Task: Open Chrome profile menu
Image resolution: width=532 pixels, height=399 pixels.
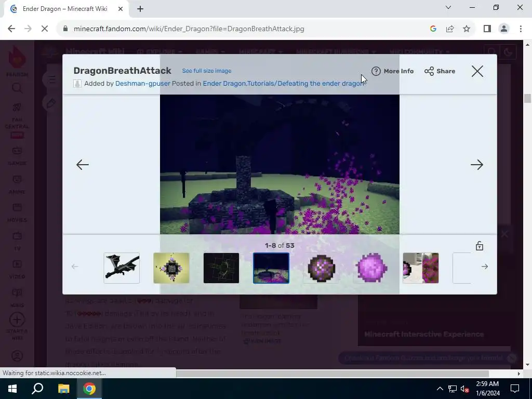Action: pos(504,29)
